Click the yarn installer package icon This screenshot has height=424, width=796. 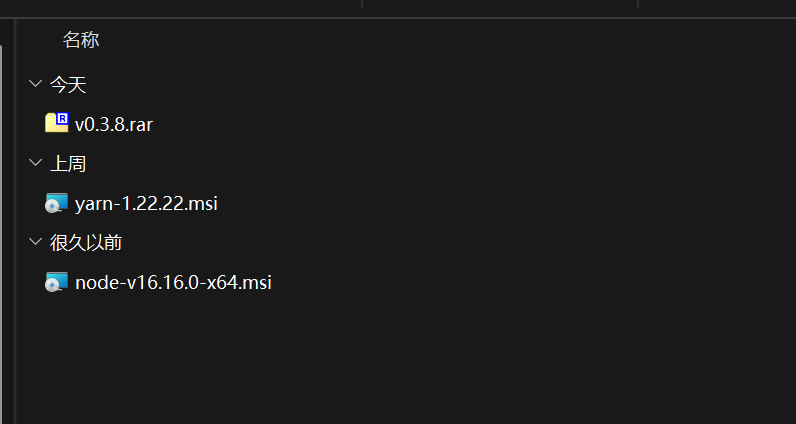point(56,203)
